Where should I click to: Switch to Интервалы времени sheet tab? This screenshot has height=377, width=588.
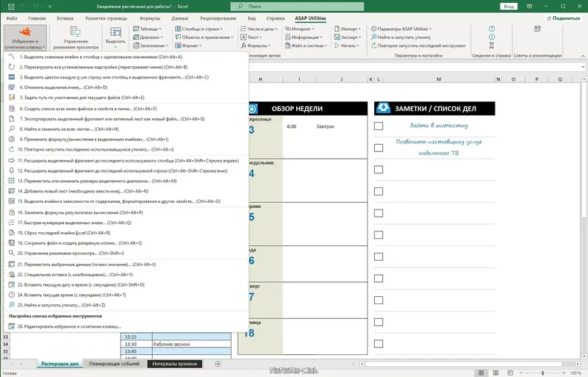point(175,364)
